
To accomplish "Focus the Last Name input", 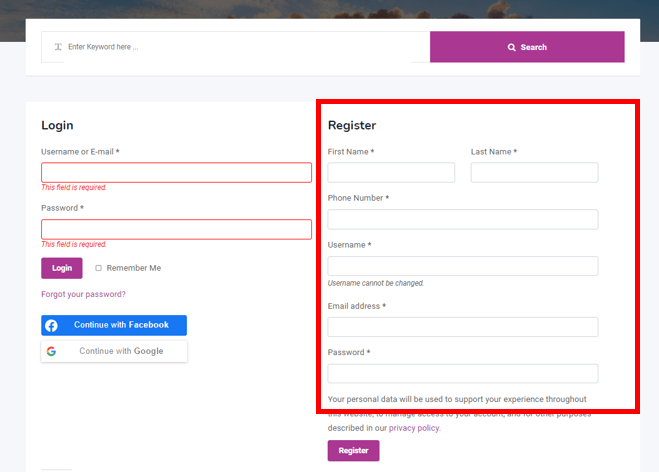I will [534, 173].
